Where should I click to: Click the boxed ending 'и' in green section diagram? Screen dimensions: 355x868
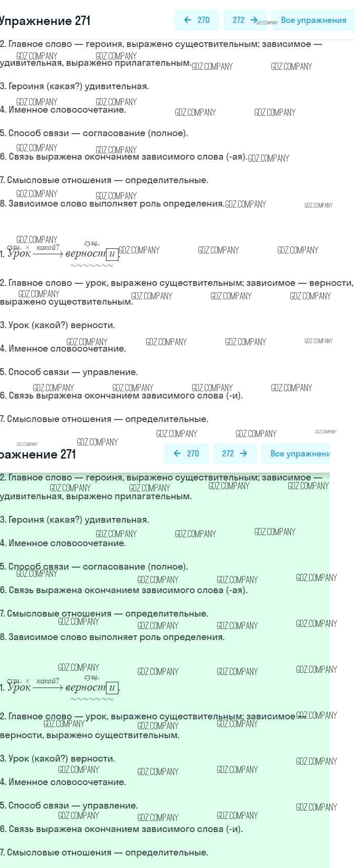112,688
